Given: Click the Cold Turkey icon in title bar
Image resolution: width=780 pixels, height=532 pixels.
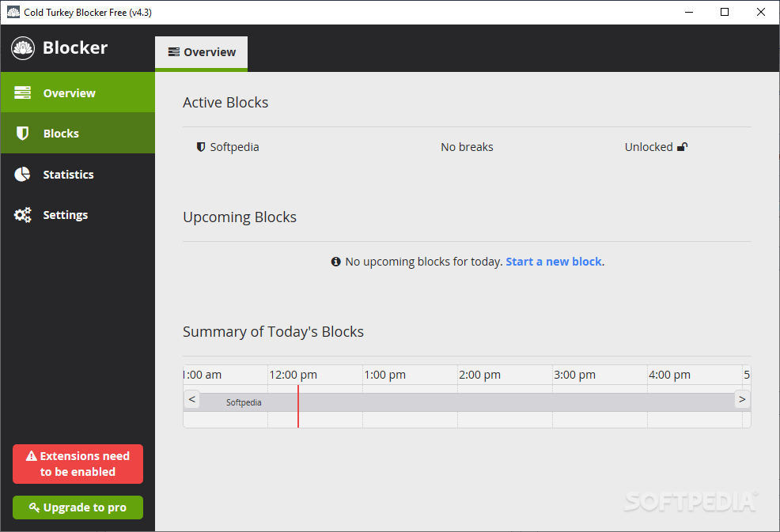Looking at the screenshot, I should (13, 12).
